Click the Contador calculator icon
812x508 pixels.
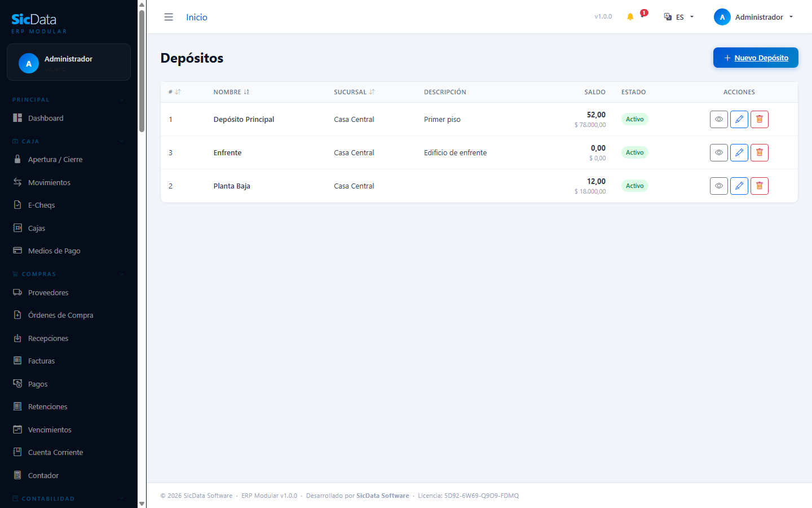click(17, 475)
